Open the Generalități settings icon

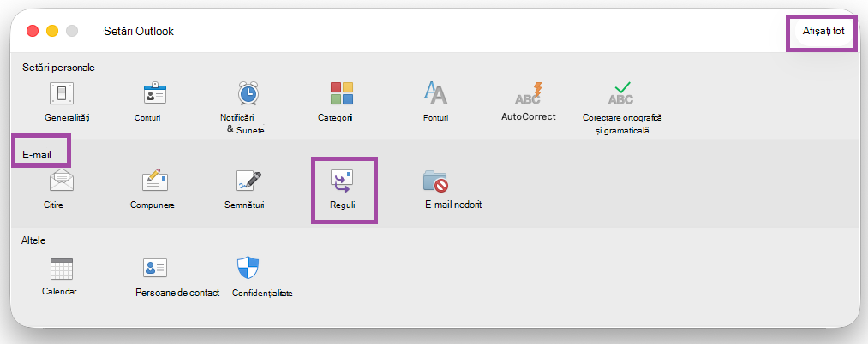(x=62, y=93)
